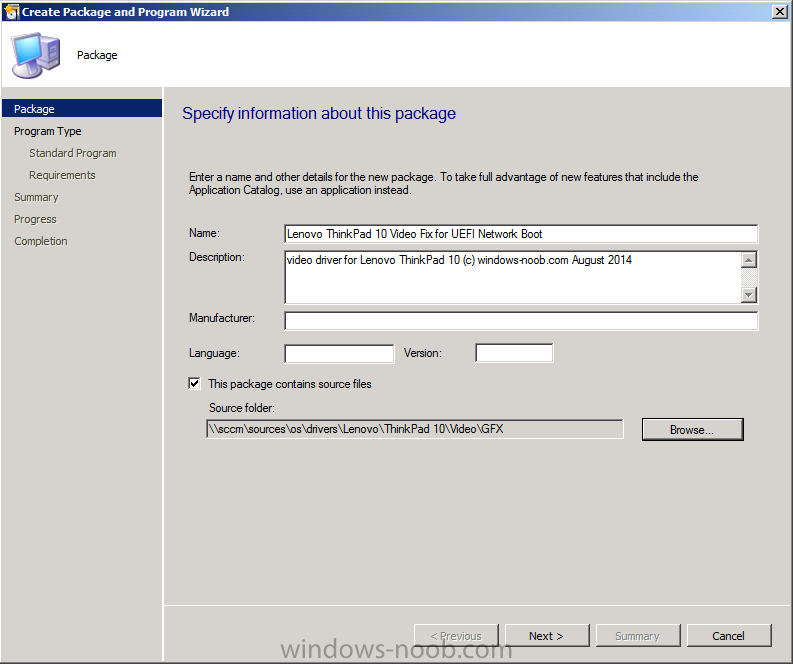793x664 pixels.
Task: Click the Summary button at bottom
Action: click(638, 636)
